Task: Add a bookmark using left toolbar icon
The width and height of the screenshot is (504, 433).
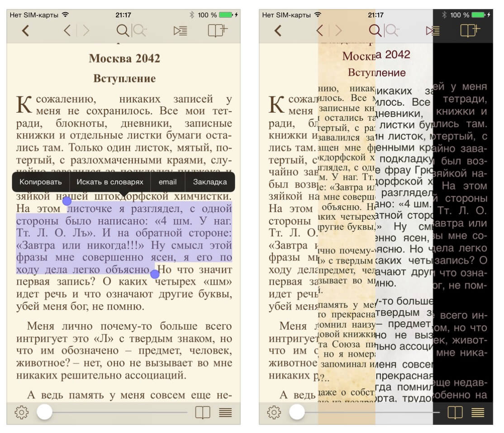Action: point(218,31)
